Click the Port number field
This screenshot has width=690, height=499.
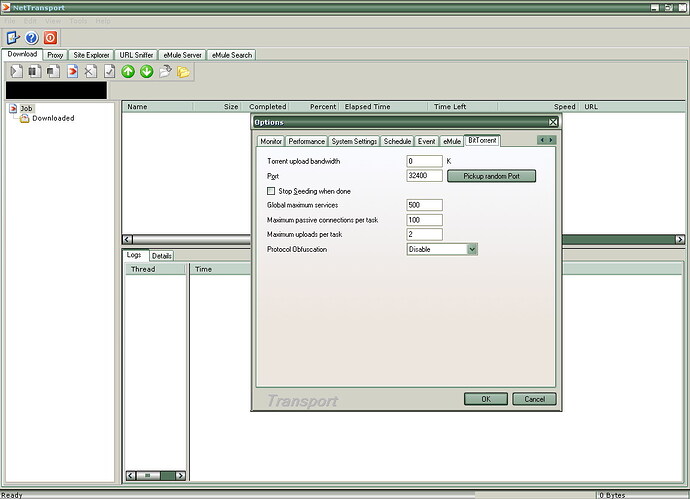(424, 176)
